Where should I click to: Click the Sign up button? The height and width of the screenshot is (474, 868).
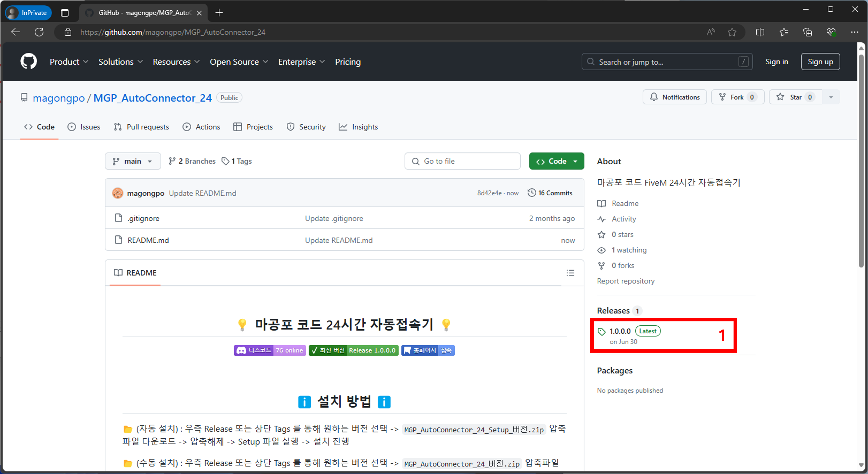pyautogui.click(x=820, y=62)
